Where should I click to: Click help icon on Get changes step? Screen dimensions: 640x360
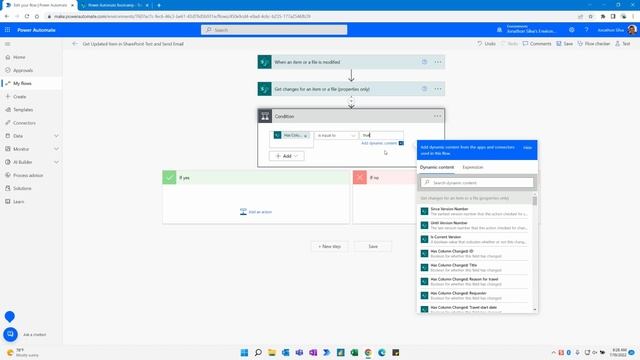(x=424, y=89)
